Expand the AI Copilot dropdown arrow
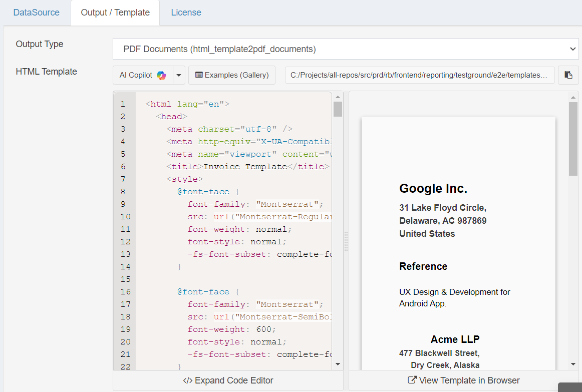 [179, 75]
